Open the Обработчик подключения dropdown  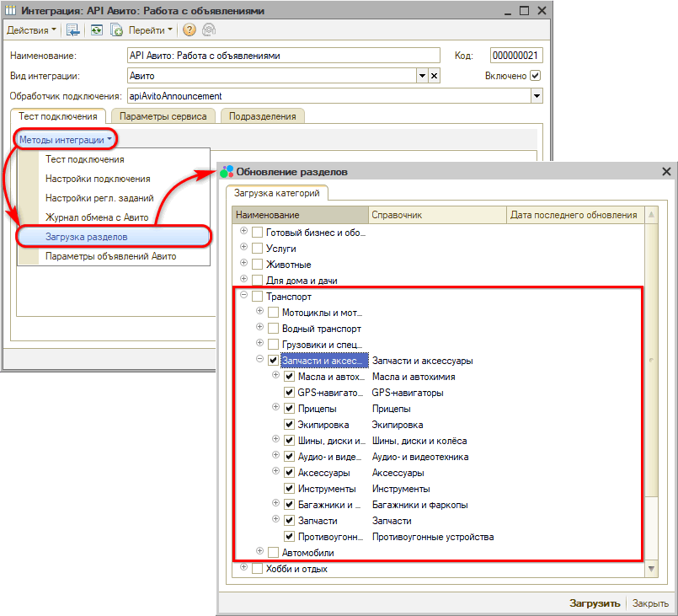537,96
